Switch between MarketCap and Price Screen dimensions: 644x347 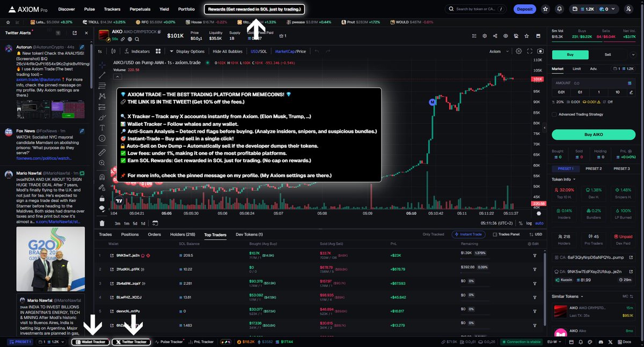coord(290,52)
